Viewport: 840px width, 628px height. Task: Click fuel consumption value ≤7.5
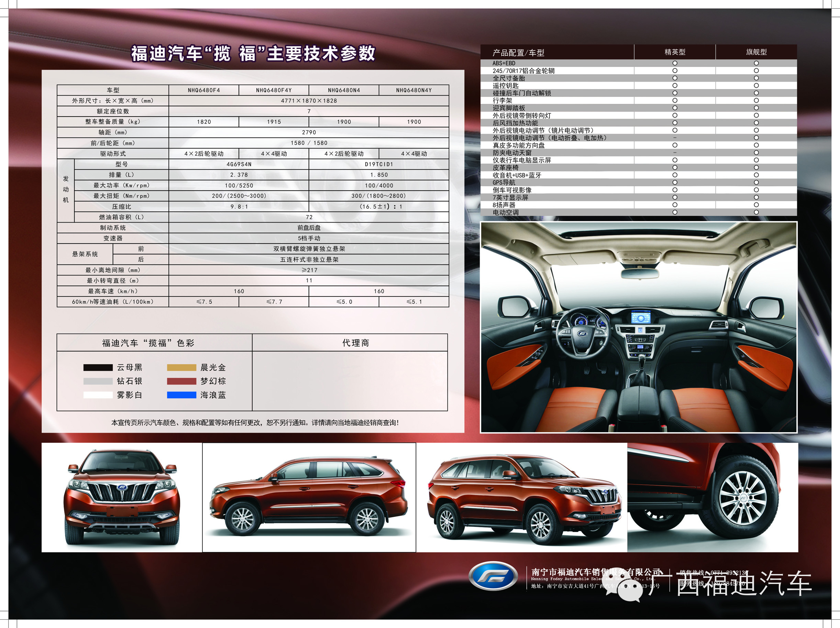(x=204, y=302)
